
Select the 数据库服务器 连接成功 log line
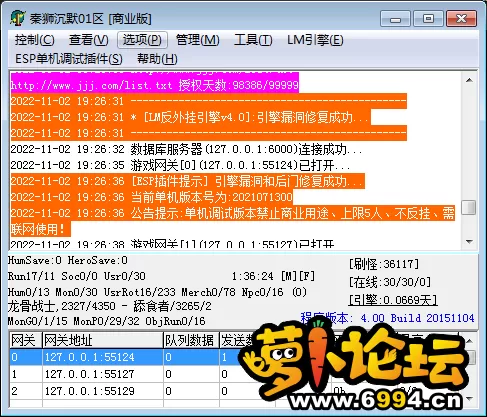point(186,149)
